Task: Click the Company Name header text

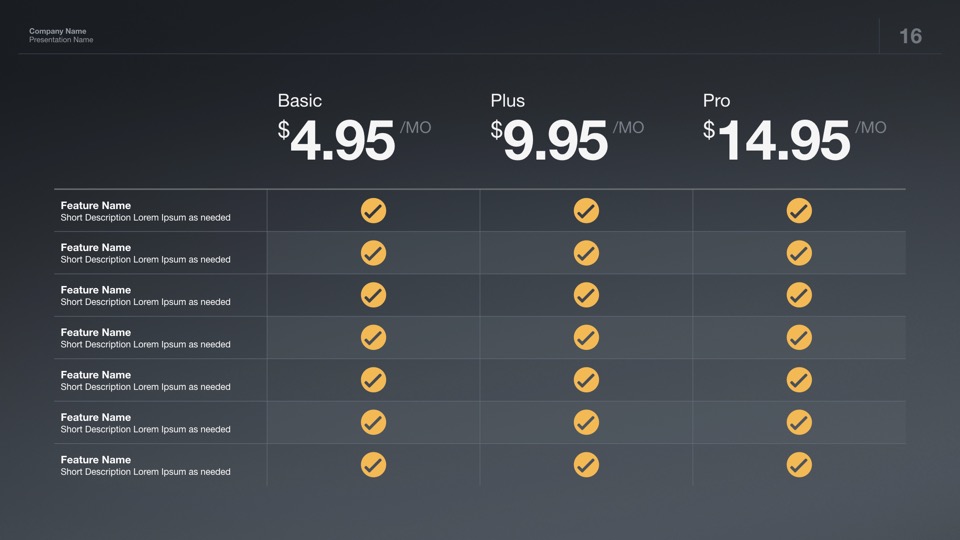Action: (58, 31)
